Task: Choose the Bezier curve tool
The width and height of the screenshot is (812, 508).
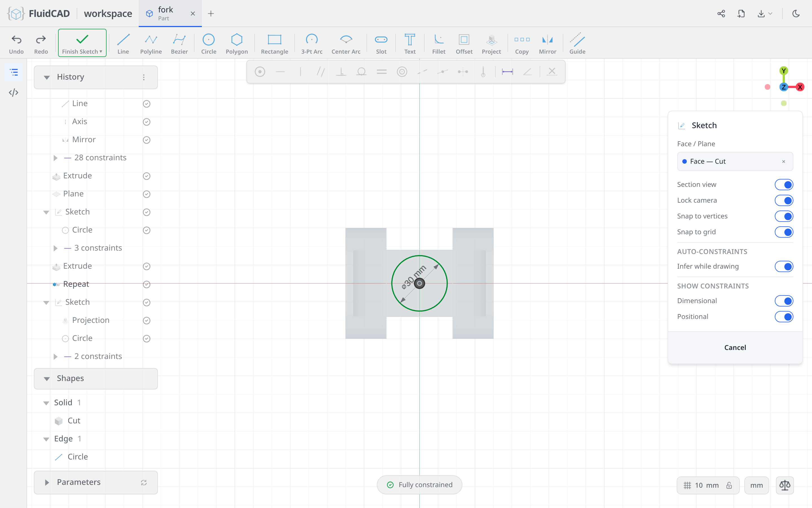Action: (x=179, y=43)
